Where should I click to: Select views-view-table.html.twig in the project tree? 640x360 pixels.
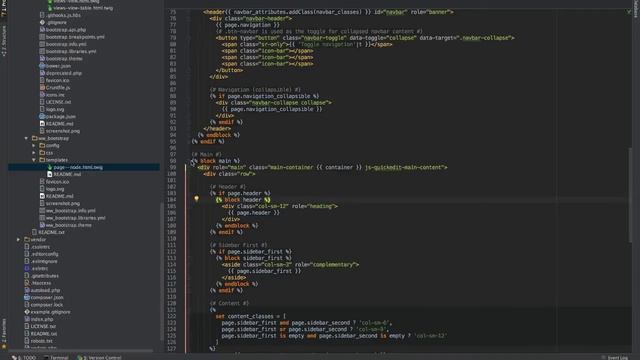(x=83, y=8)
